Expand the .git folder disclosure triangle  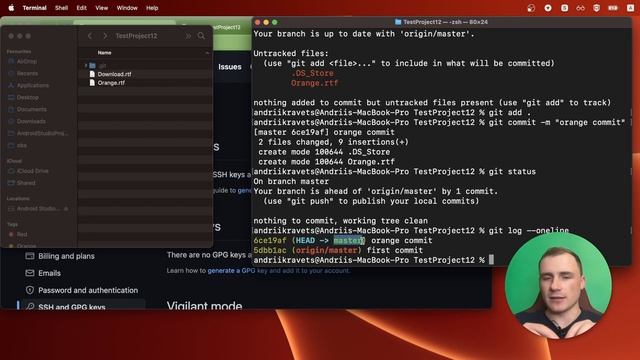click(x=86, y=65)
